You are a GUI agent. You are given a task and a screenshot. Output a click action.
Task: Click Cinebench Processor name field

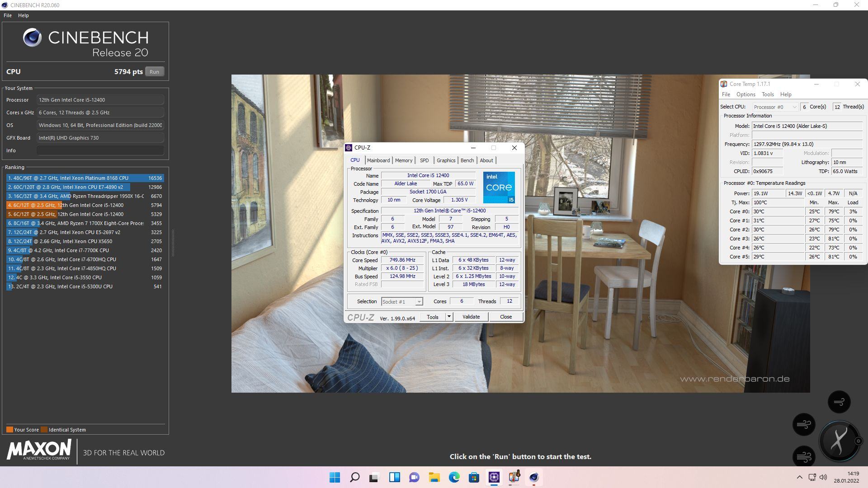[x=100, y=100]
